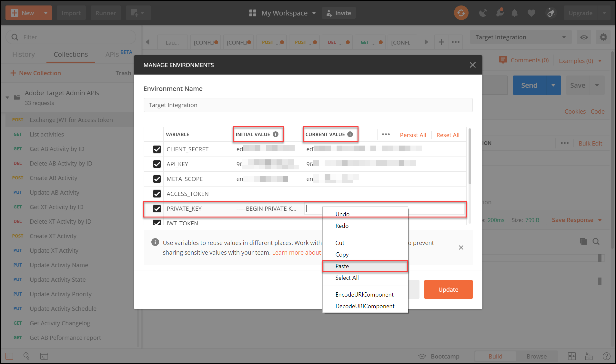Uncheck the CLIENT_SECRET variable checkbox
Screen dimensions: 616x364
point(157,149)
